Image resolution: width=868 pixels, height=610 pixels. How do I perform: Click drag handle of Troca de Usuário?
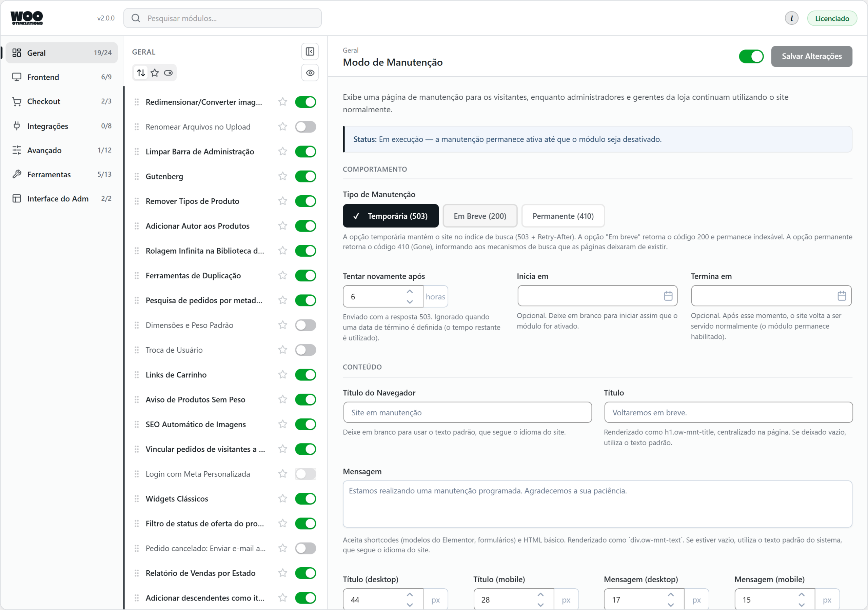pos(137,350)
